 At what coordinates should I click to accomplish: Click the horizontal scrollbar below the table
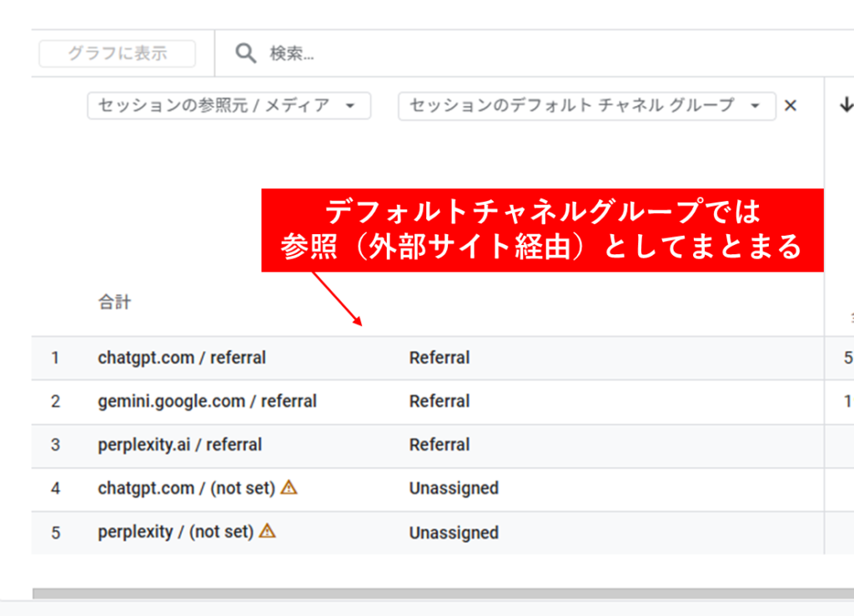(x=442, y=593)
